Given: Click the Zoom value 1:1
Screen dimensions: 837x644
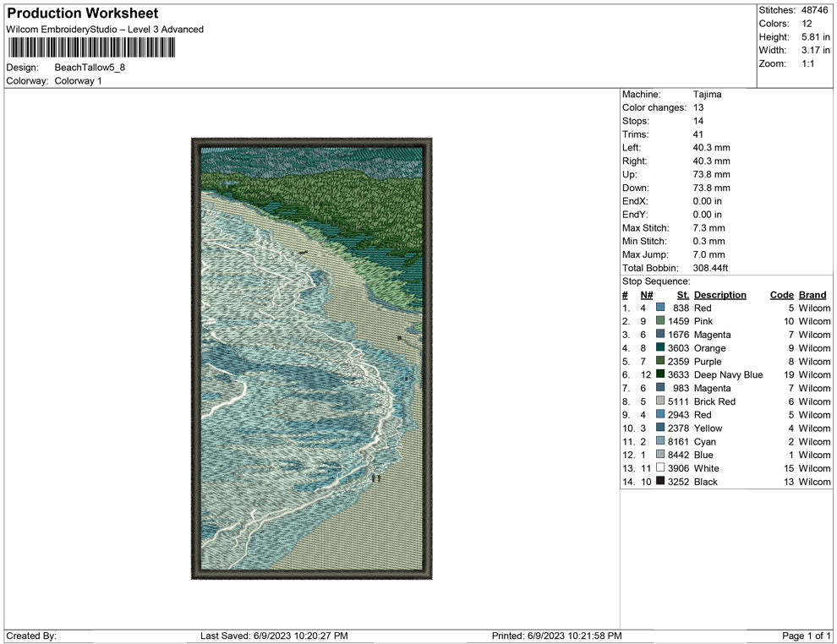Looking at the screenshot, I should [x=807, y=63].
